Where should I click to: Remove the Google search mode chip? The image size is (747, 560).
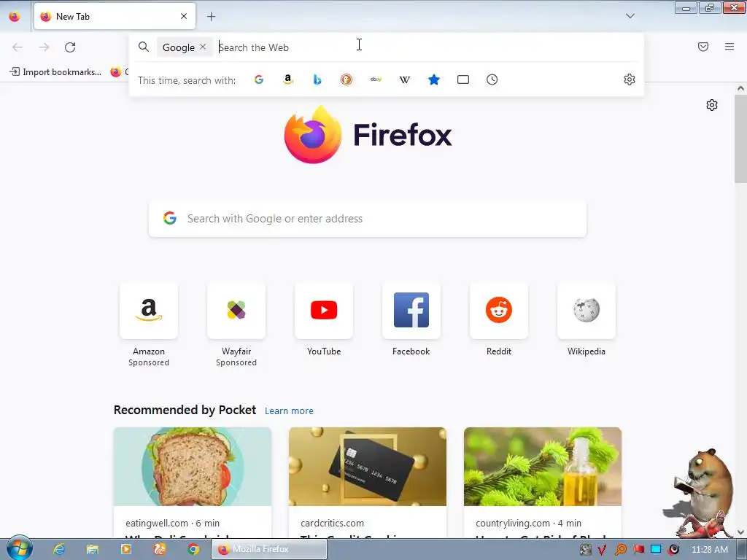[203, 47]
